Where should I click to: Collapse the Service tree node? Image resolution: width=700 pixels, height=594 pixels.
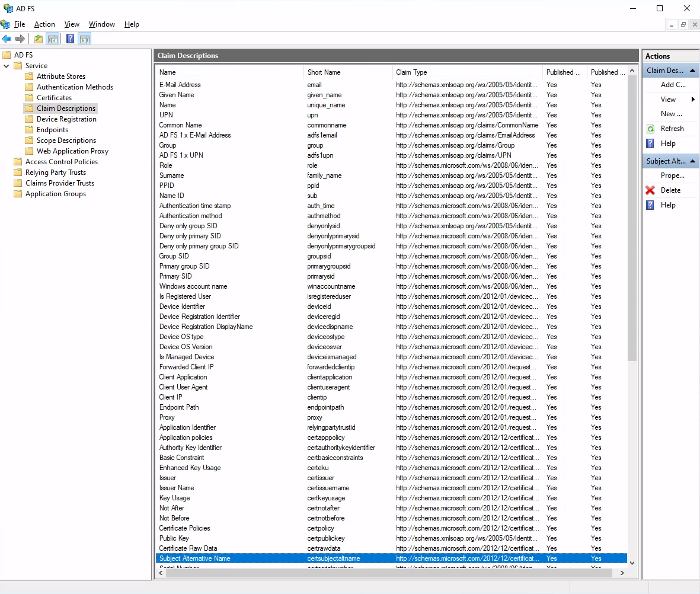(7, 66)
